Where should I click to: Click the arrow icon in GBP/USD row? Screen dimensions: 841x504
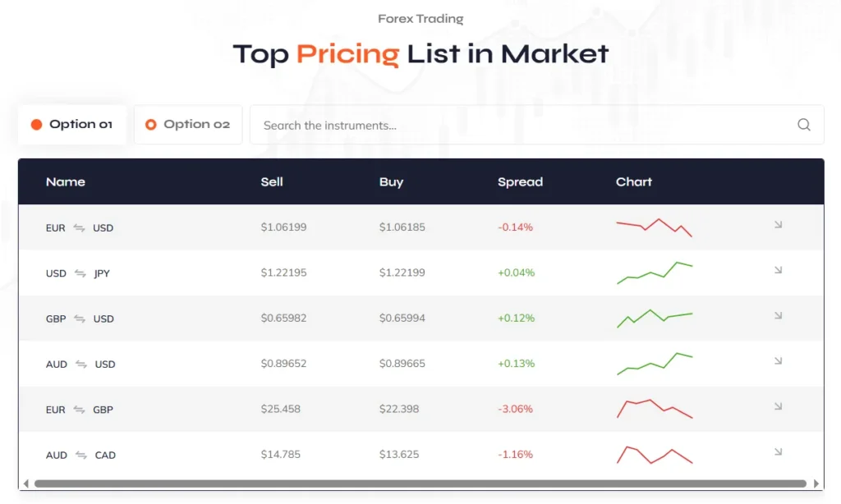coord(778,315)
